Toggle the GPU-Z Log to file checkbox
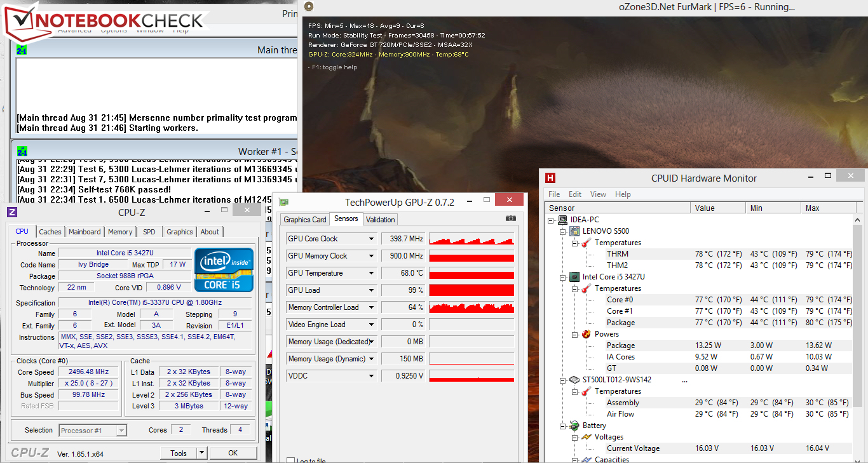 tap(290, 461)
